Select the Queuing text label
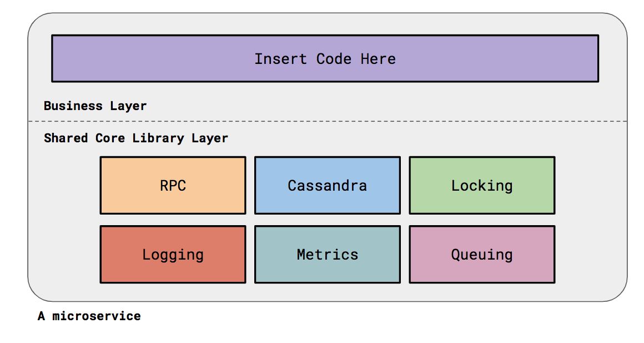Viewport: 644px width, 343px height. coord(482,255)
